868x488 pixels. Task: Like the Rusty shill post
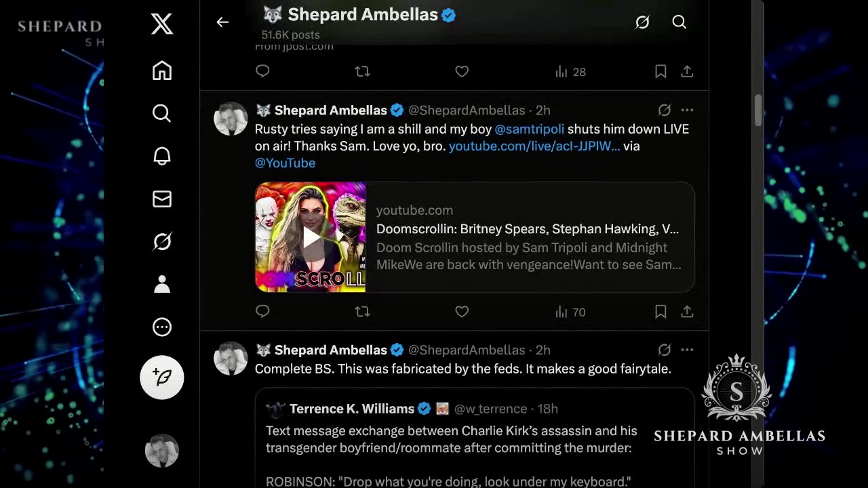[x=462, y=312]
